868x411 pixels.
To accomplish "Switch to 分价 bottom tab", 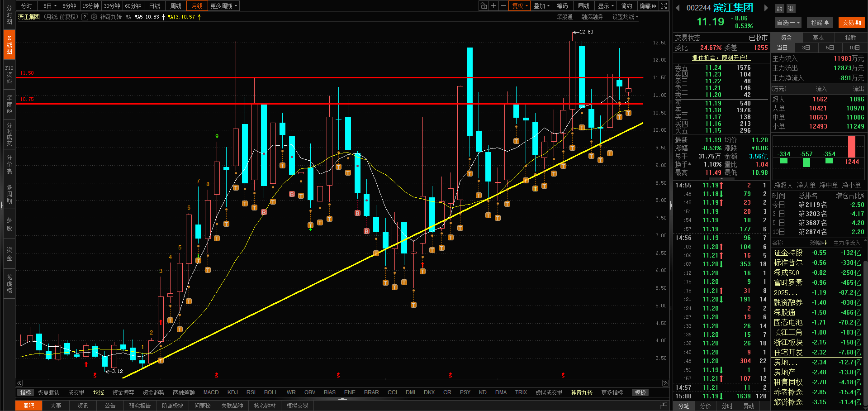I will coord(705,406).
